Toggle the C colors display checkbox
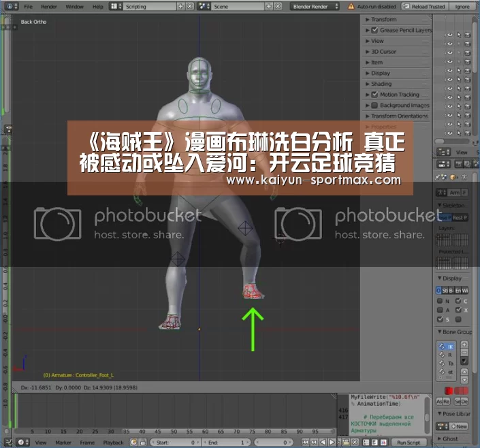480x448 pixels. point(458,301)
